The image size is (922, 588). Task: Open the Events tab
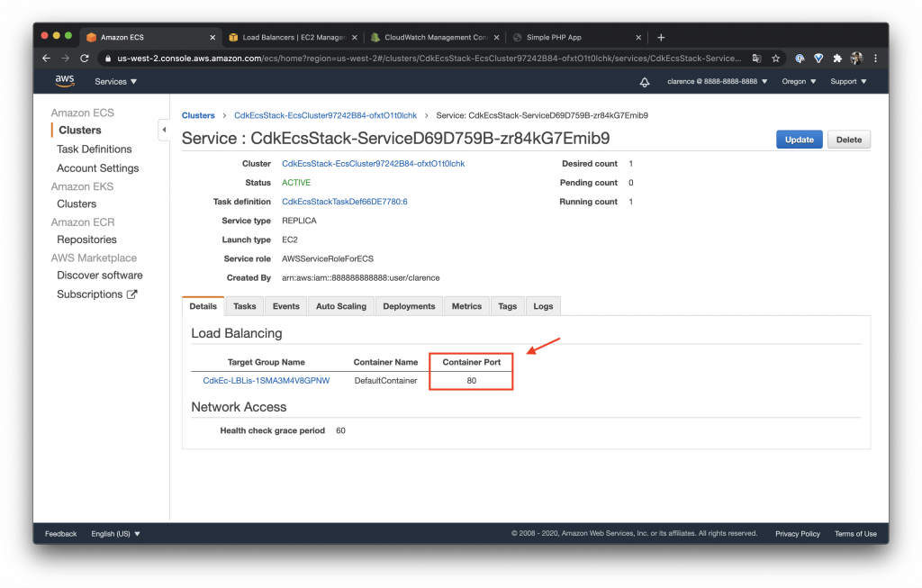(x=286, y=306)
